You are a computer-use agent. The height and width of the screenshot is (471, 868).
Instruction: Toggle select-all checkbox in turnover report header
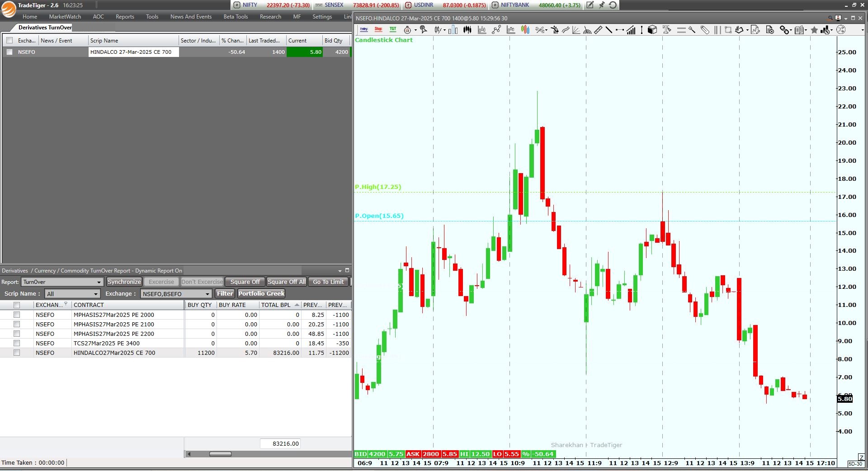17,305
